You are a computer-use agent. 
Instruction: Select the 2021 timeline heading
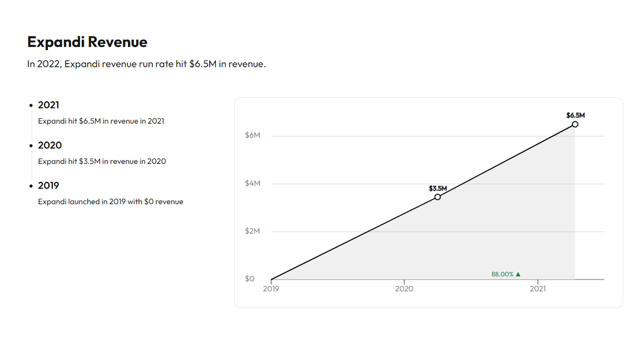click(48, 105)
